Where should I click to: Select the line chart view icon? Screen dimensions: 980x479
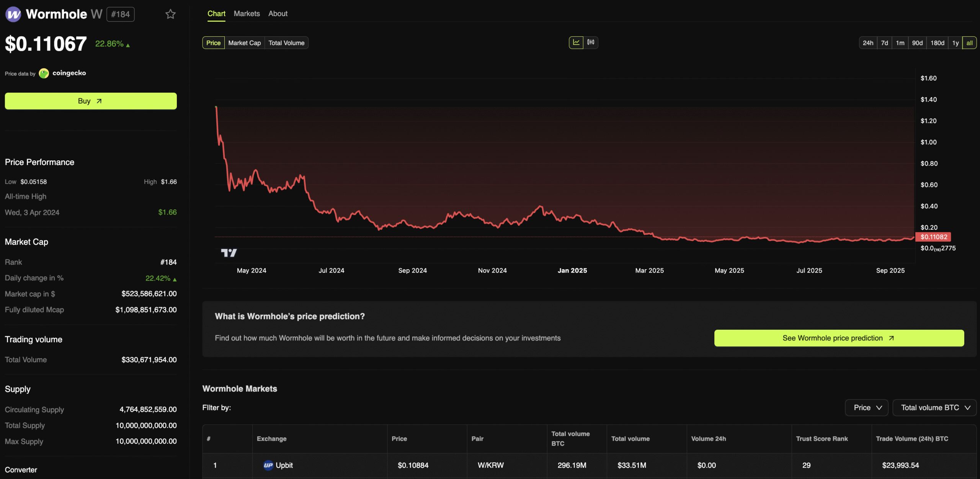pyautogui.click(x=576, y=43)
